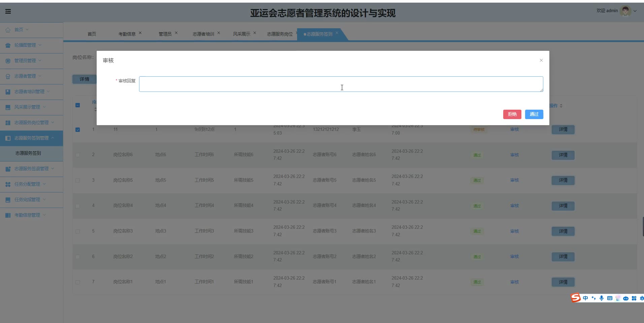Click the 志愿服务签到管理 sidebar icon
Image resolution: width=644 pixels, height=323 pixels.
[x=8, y=138]
